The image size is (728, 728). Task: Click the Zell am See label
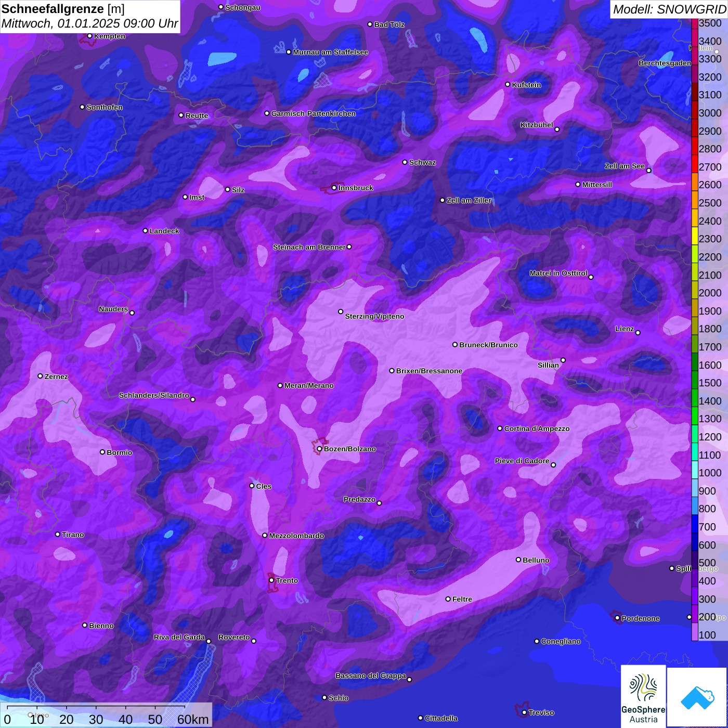[625, 166]
